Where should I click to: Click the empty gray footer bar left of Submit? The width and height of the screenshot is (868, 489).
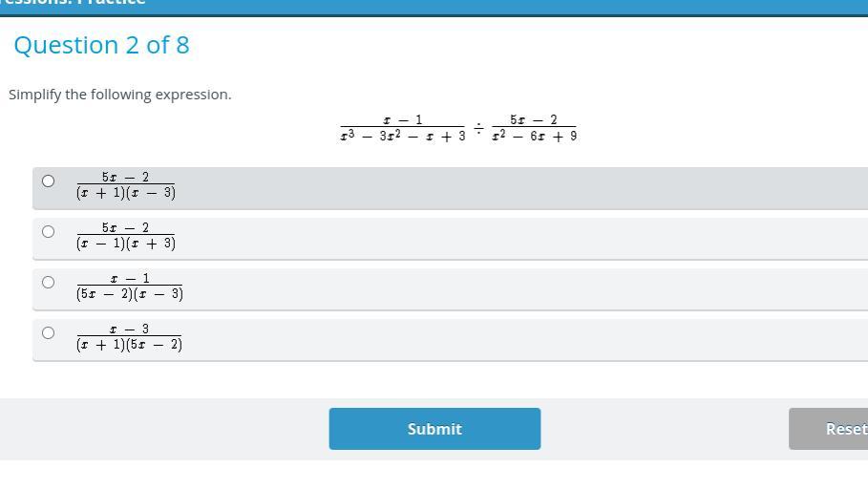tap(162, 429)
